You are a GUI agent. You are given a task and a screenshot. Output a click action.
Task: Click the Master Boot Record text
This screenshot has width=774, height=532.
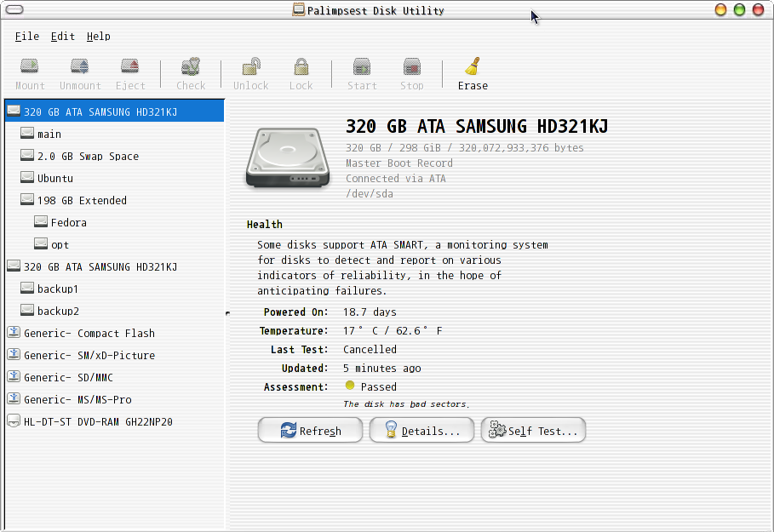pyautogui.click(x=398, y=163)
